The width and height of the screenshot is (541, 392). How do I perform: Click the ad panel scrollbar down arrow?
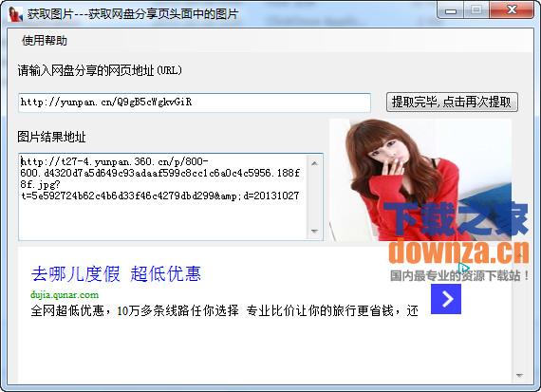click(519, 376)
